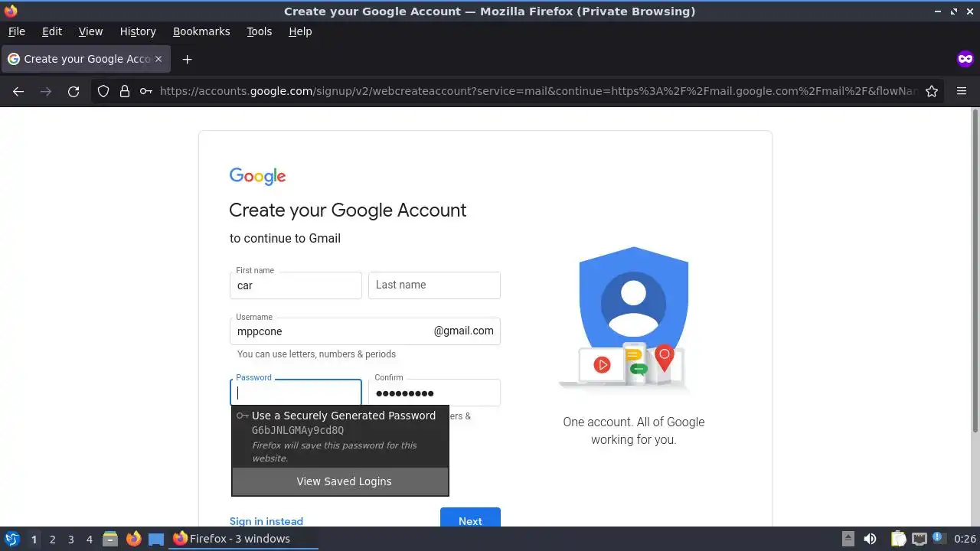980x551 pixels.
Task: Switch to workspace 2
Action: click(x=52, y=539)
